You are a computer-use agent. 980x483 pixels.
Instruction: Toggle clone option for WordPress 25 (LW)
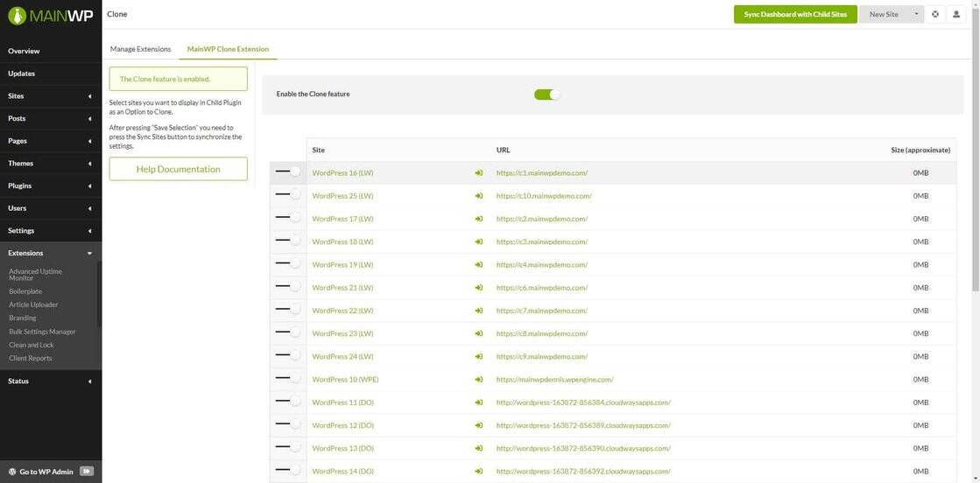click(x=287, y=194)
